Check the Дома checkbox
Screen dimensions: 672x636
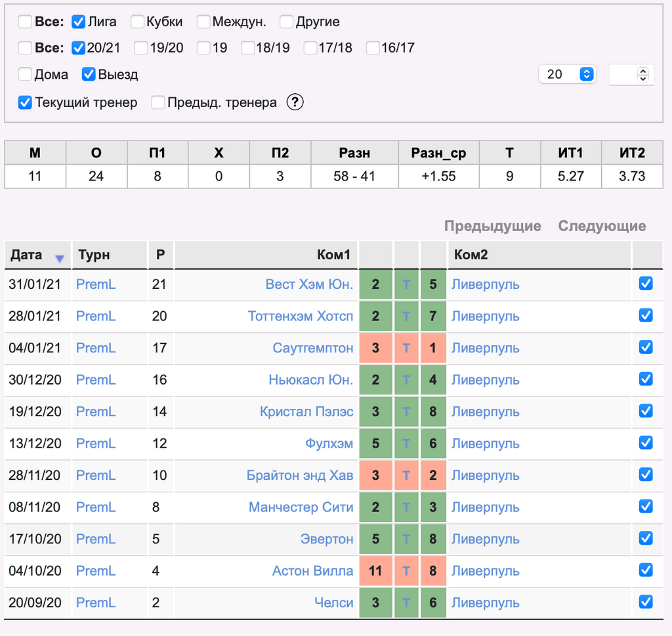point(25,74)
